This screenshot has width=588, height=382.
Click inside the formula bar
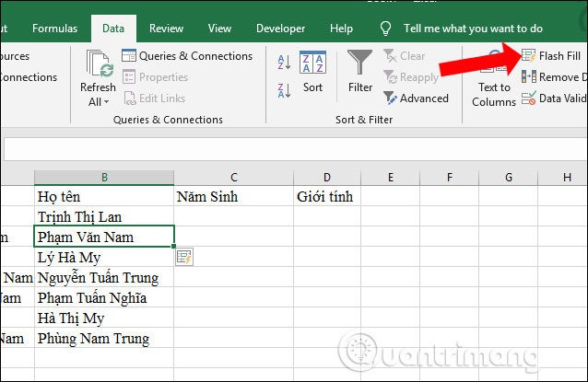click(296, 149)
